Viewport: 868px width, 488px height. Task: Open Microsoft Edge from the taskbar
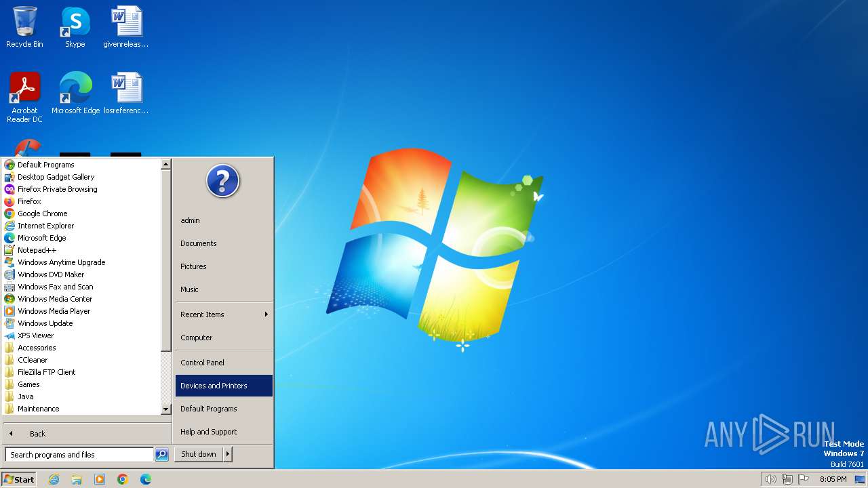146,479
